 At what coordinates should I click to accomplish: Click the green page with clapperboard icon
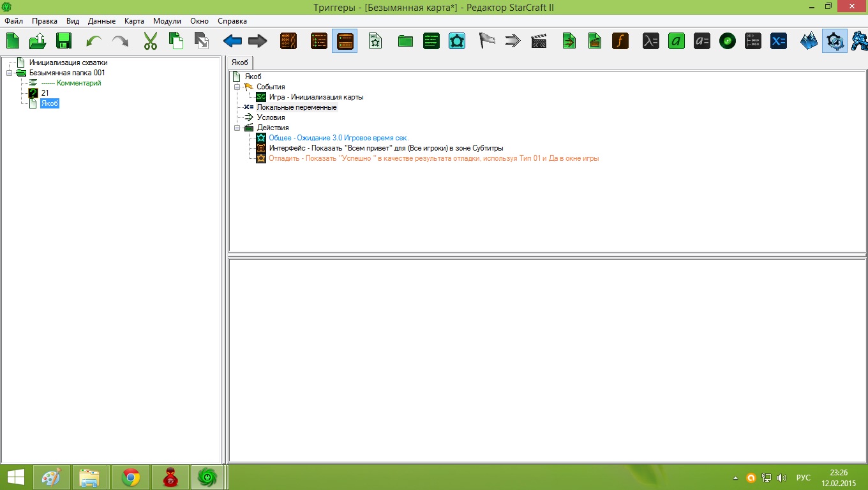[x=595, y=41]
